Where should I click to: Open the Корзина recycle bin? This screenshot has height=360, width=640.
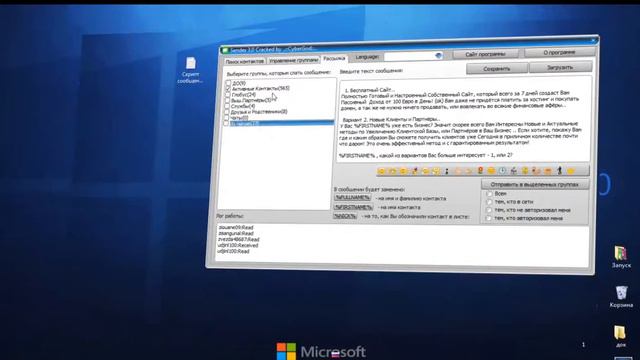[x=621, y=297]
